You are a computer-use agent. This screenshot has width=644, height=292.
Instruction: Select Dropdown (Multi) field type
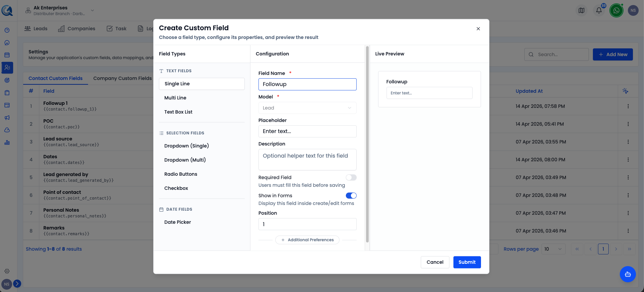[202, 160]
